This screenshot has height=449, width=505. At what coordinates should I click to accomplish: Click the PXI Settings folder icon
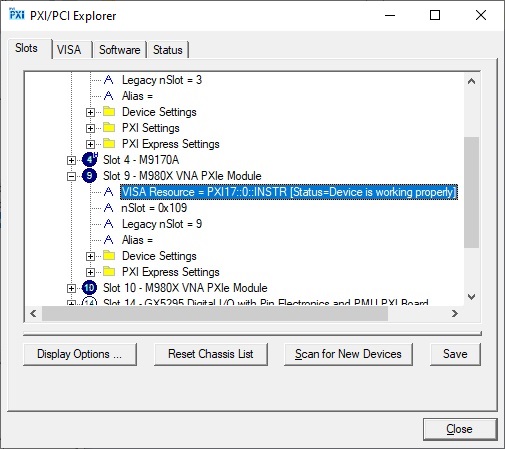pos(109,127)
